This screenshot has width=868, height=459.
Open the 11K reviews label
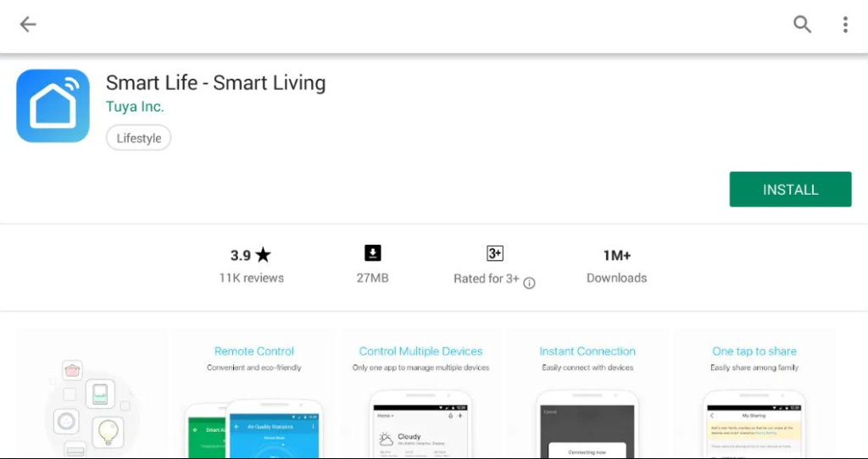251,278
